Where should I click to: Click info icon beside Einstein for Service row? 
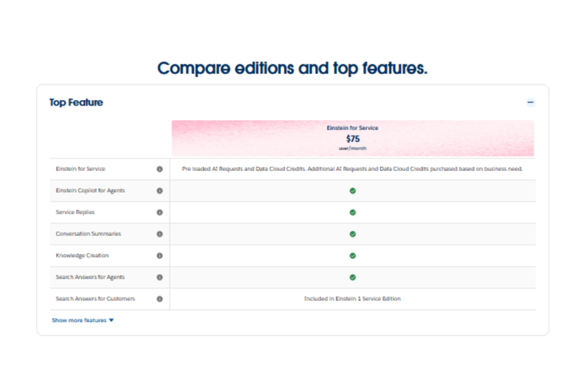click(160, 169)
